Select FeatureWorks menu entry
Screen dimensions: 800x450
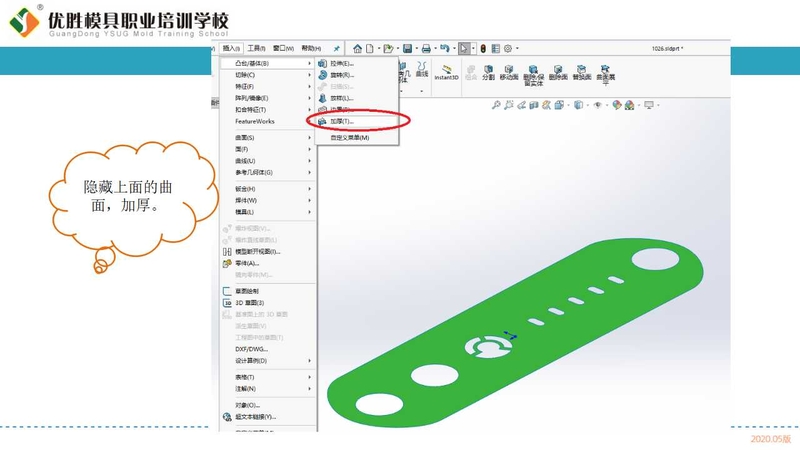268,121
